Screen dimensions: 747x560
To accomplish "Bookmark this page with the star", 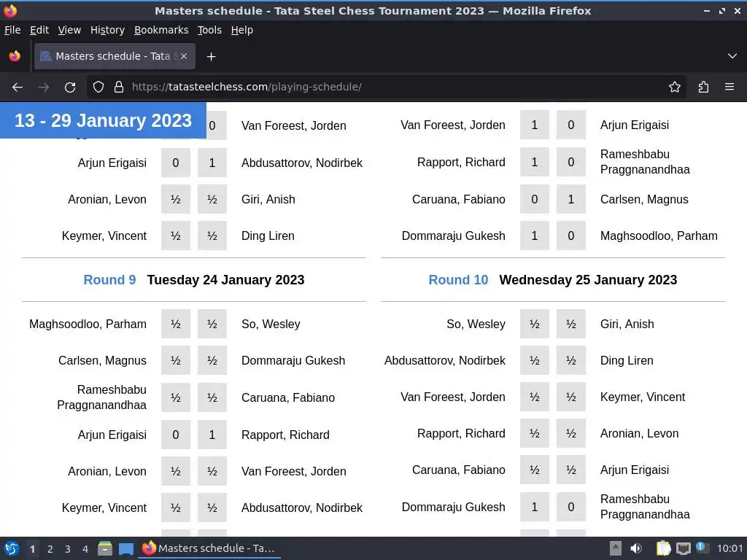I will coord(675,87).
